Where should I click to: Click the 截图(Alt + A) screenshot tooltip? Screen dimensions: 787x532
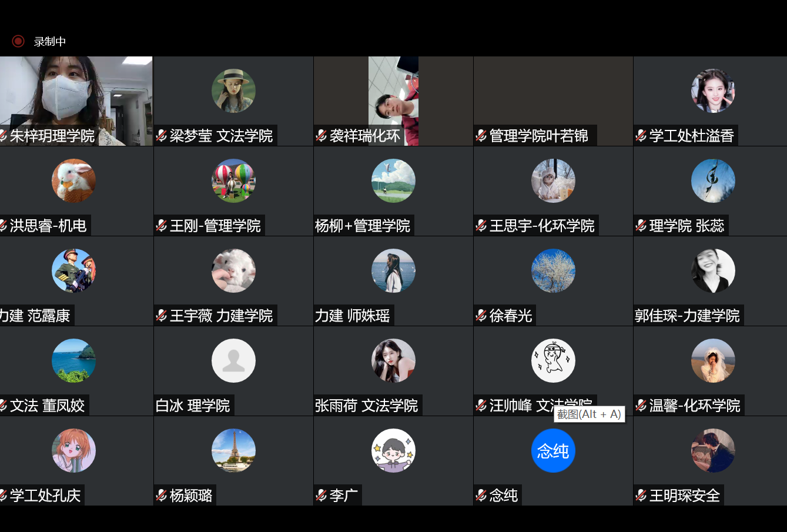coord(589,414)
